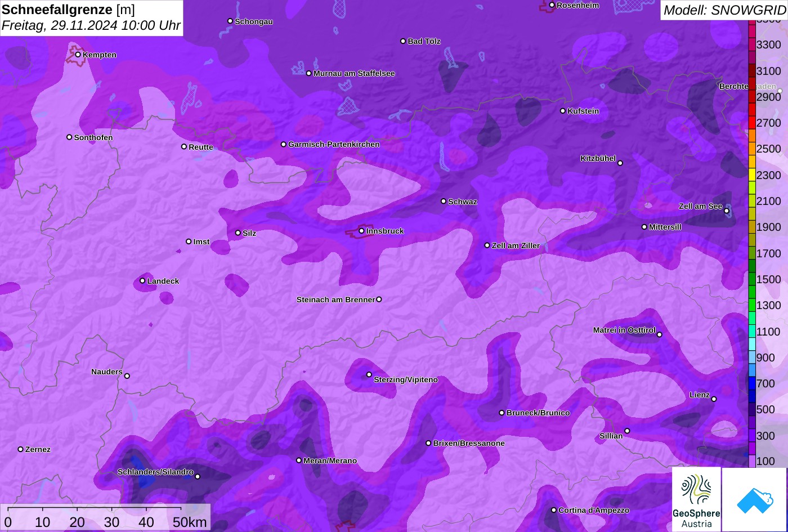Screen dimensions: 788x532
Task: Click the cyan 1100 legend color
Action: tap(752, 332)
